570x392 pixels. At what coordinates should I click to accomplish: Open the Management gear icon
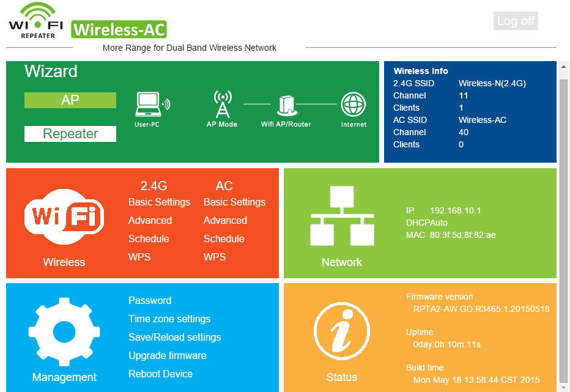pos(64,331)
